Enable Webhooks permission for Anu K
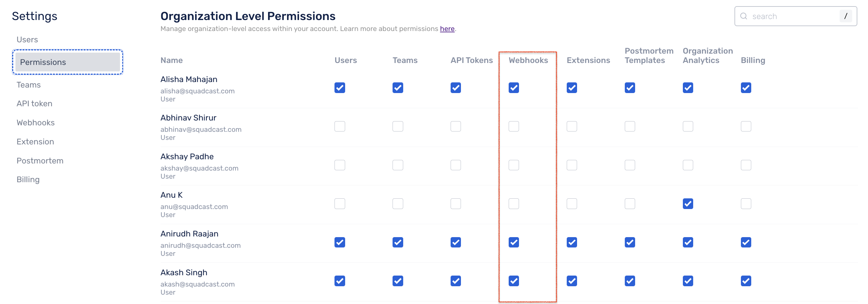The width and height of the screenshot is (868, 304). [x=514, y=204]
